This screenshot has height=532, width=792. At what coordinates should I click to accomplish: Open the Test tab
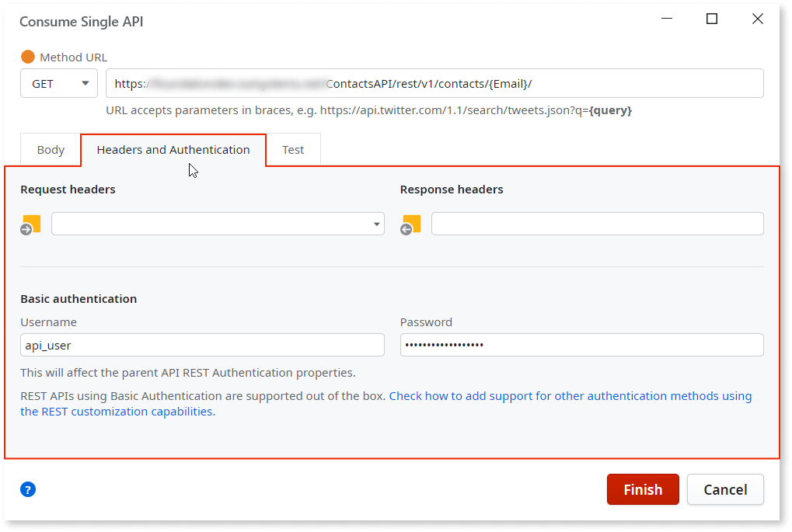(293, 149)
